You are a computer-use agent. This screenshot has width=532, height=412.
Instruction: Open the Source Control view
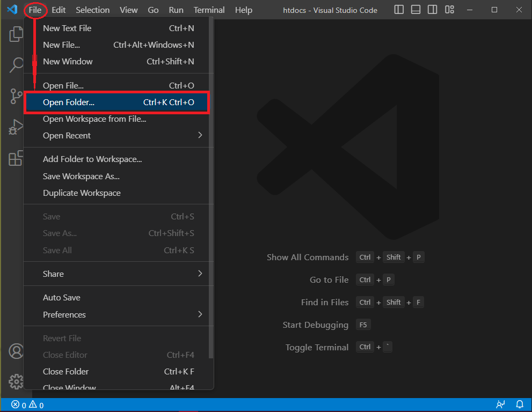pyautogui.click(x=16, y=95)
